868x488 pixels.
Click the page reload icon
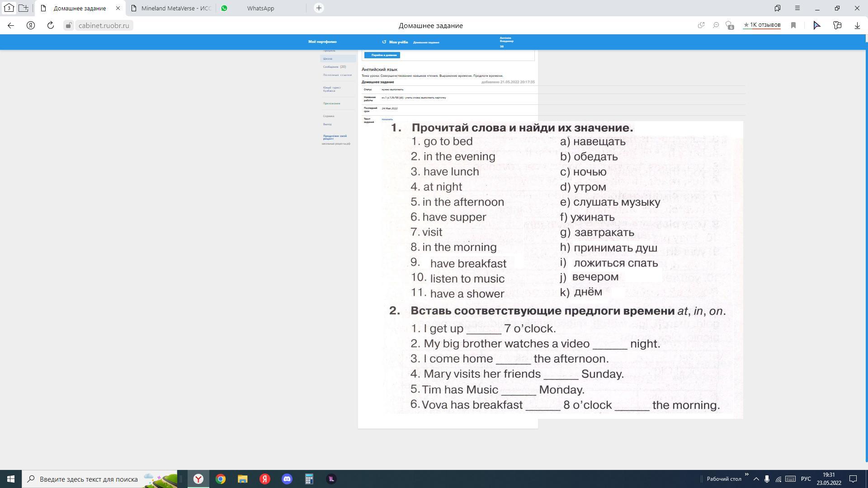coord(50,25)
